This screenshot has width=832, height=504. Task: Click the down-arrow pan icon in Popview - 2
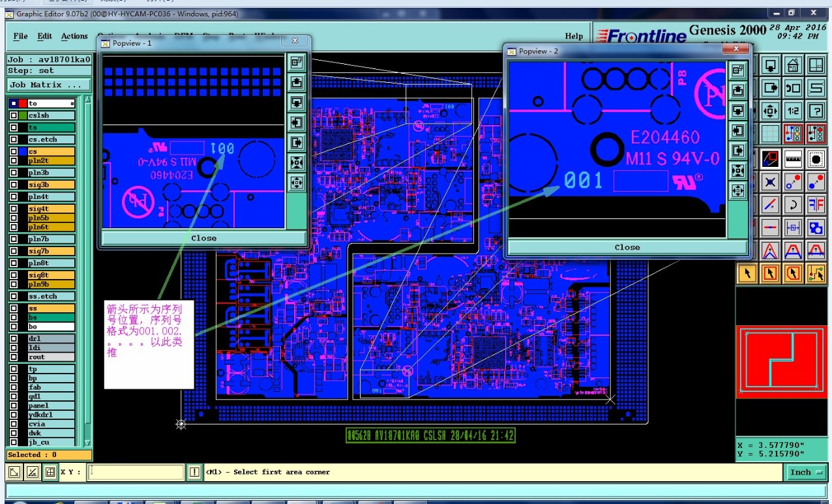pyautogui.click(x=738, y=110)
